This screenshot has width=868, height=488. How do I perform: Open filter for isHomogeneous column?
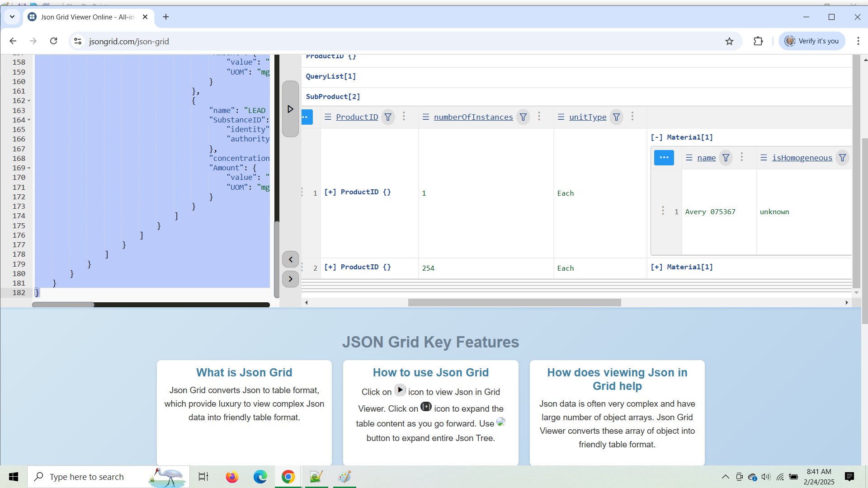pos(842,158)
